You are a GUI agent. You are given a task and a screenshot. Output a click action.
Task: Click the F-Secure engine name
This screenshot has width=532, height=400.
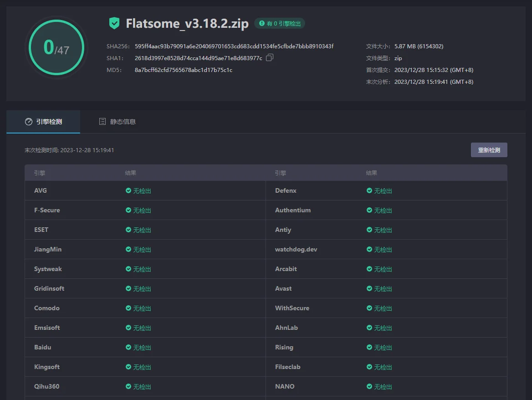(x=47, y=210)
